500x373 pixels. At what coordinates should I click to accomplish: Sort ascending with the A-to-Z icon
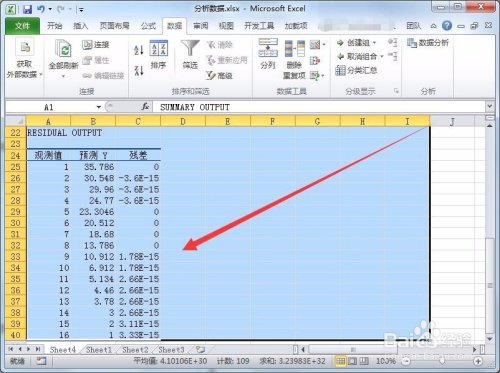tap(139, 50)
